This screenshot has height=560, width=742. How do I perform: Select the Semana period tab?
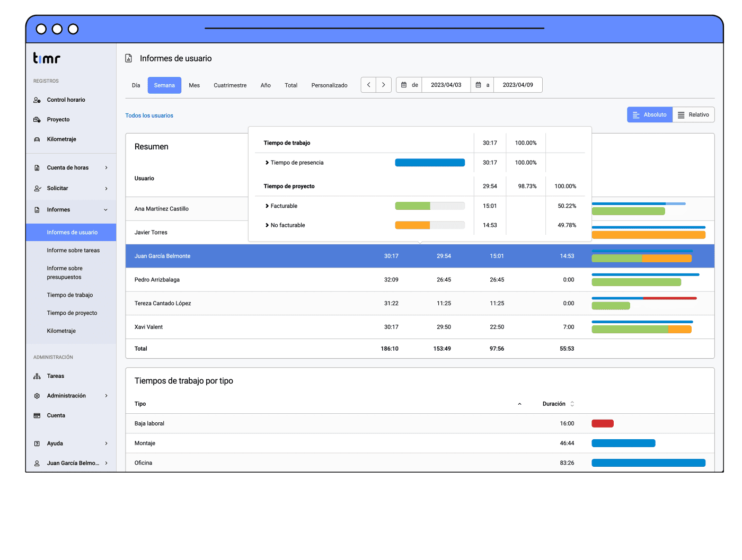164,85
